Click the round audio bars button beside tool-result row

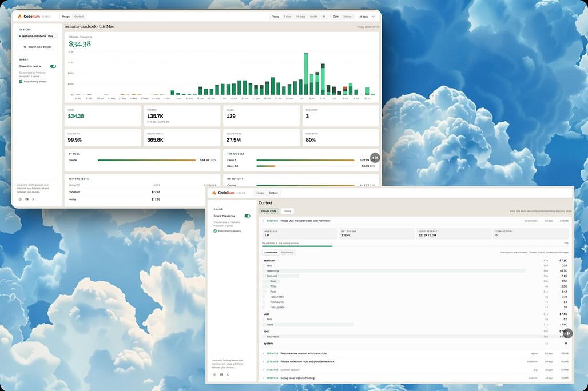(568, 333)
